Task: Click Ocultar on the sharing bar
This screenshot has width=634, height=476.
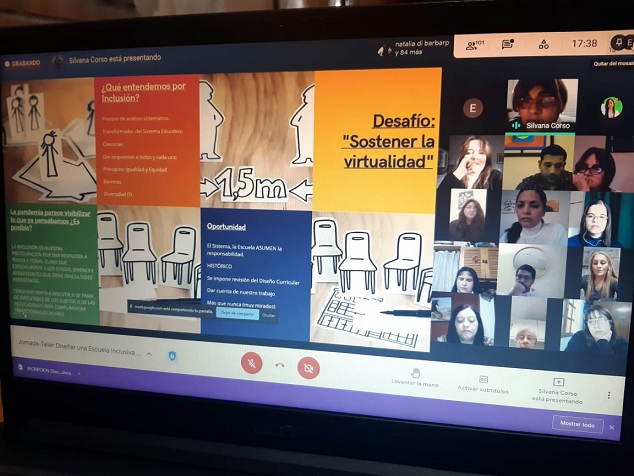Action: coord(268,314)
